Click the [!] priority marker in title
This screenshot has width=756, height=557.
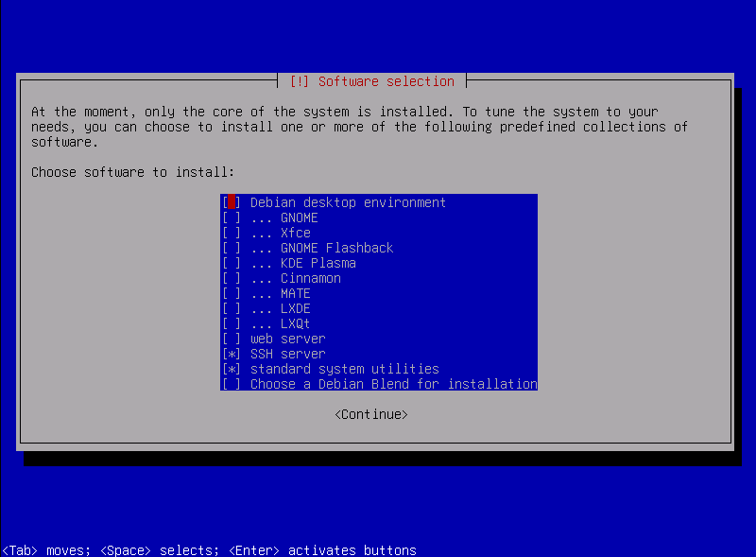tap(300, 81)
